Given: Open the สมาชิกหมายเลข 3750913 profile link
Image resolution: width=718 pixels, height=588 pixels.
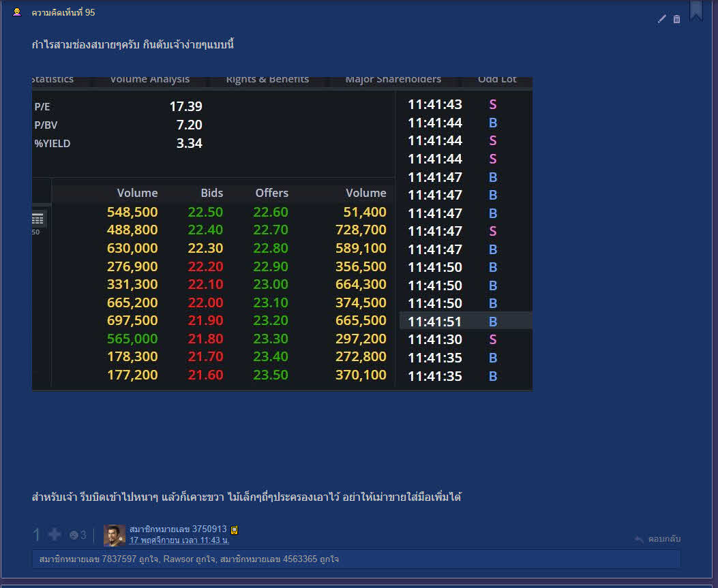Looking at the screenshot, I should pos(178,529).
